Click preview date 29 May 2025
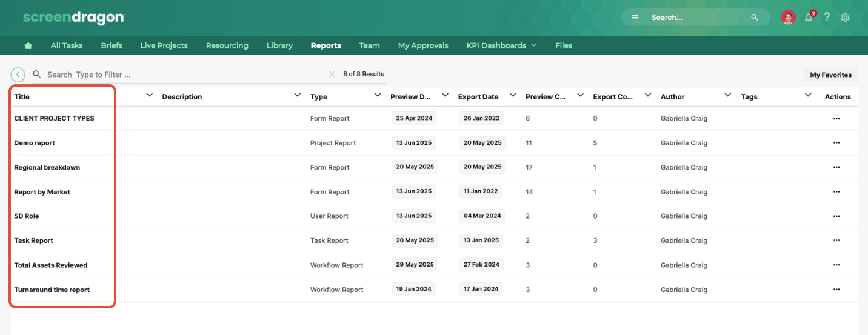 click(x=415, y=265)
